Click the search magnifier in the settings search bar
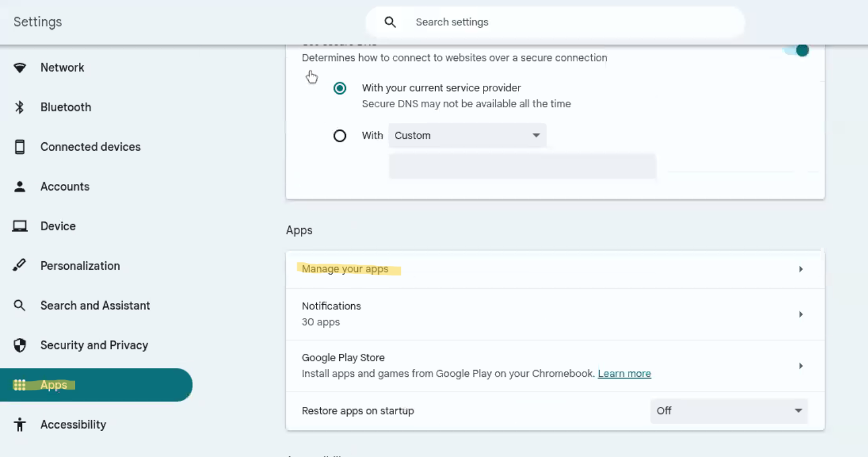Screen dimensions: 868x457 [390, 21]
